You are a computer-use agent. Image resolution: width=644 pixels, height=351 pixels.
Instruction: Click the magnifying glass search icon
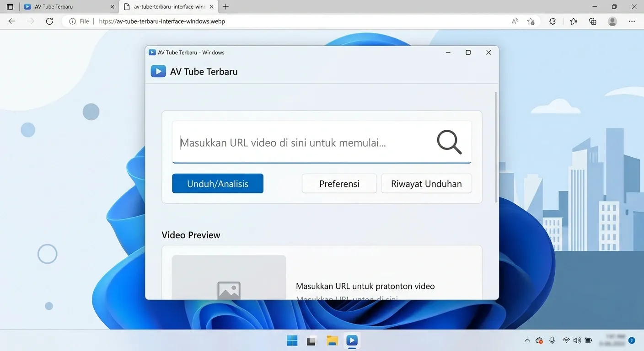click(x=449, y=142)
